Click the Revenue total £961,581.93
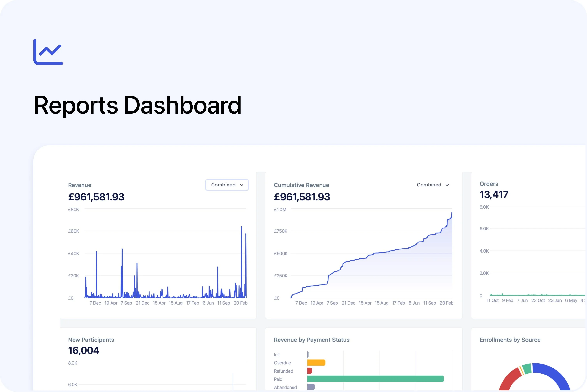The width and height of the screenshot is (587, 392). tap(96, 197)
